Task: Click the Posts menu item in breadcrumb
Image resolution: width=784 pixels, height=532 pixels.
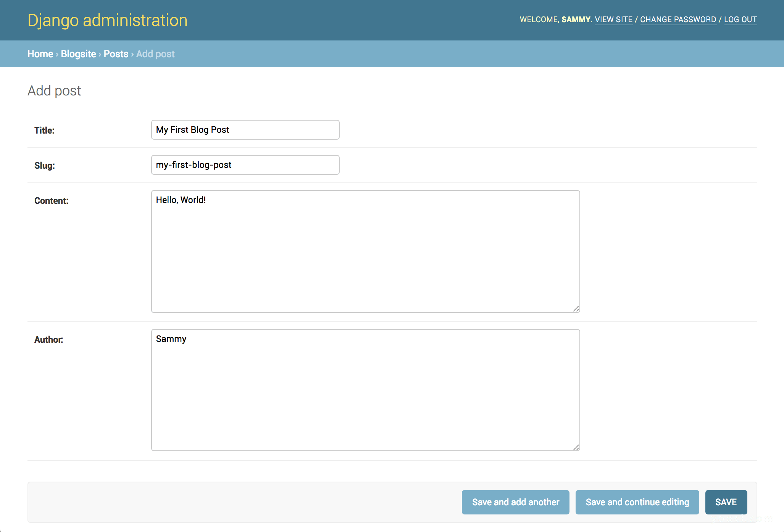Action: 116,54
